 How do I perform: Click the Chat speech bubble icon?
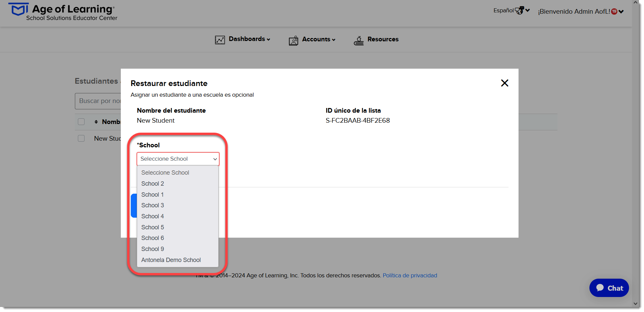click(600, 288)
